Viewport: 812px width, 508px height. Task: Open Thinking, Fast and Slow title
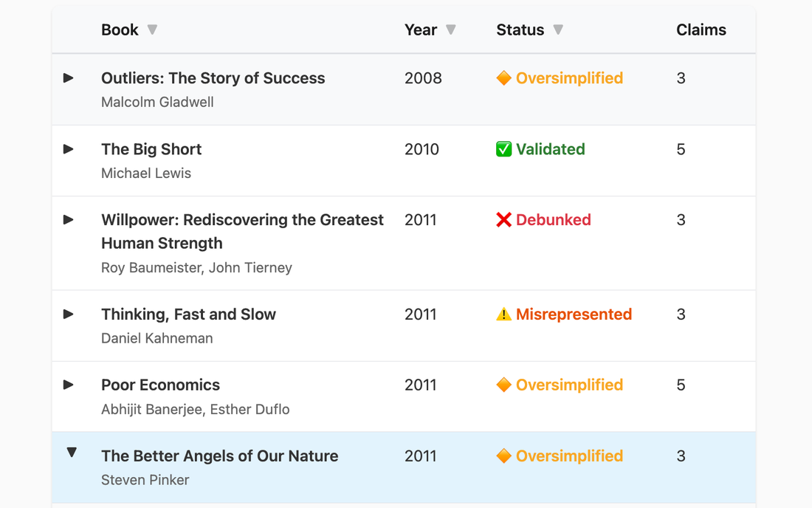point(188,315)
